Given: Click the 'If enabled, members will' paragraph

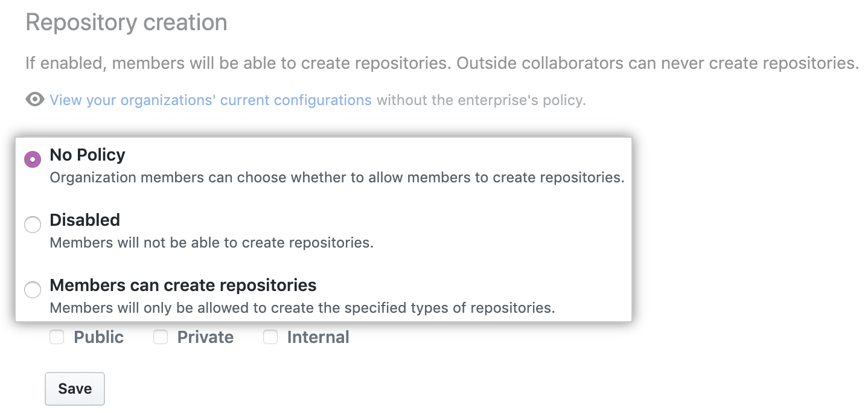Looking at the screenshot, I should [x=442, y=63].
